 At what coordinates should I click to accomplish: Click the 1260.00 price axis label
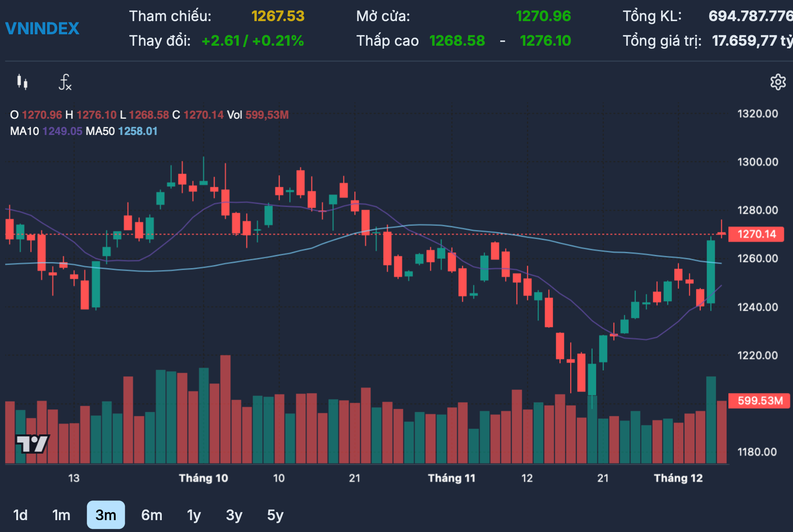(x=757, y=259)
